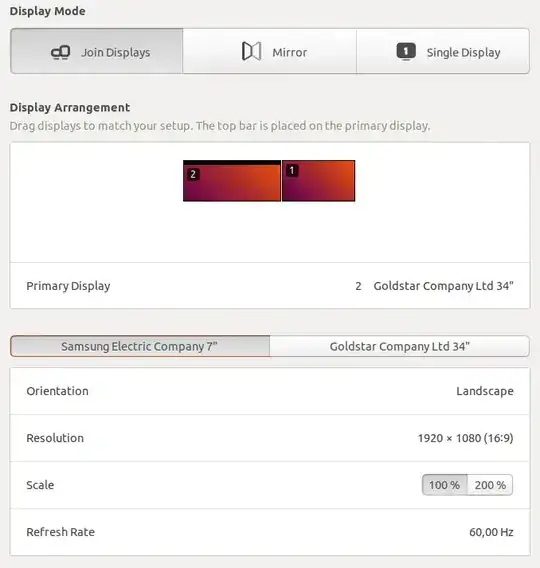Select the Goldstar Company Ltd 34" tab
This screenshot has width=540, height=568.
[399, 346]
